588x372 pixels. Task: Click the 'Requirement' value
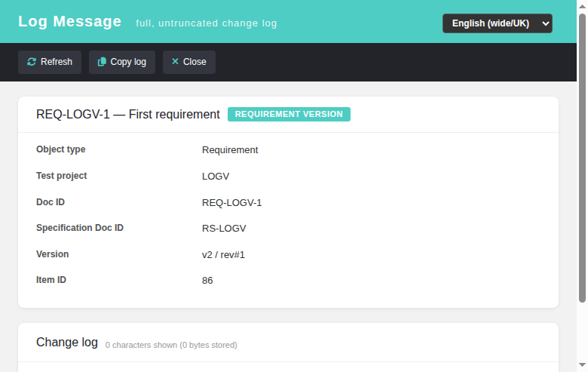click(230, 149)
